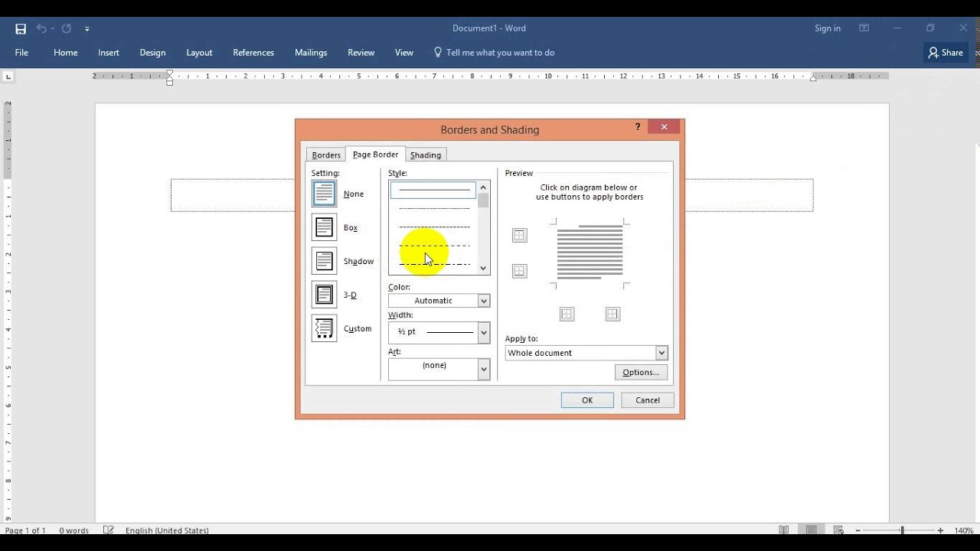Choose the Shadow border setting icon
980x551 pixels.
point(324,261)
